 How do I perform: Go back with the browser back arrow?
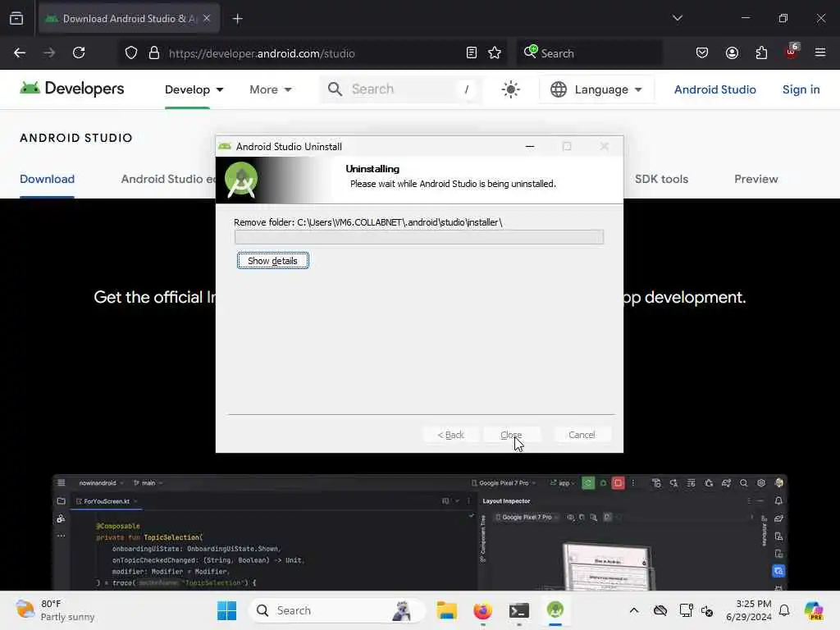click(20, 53)
